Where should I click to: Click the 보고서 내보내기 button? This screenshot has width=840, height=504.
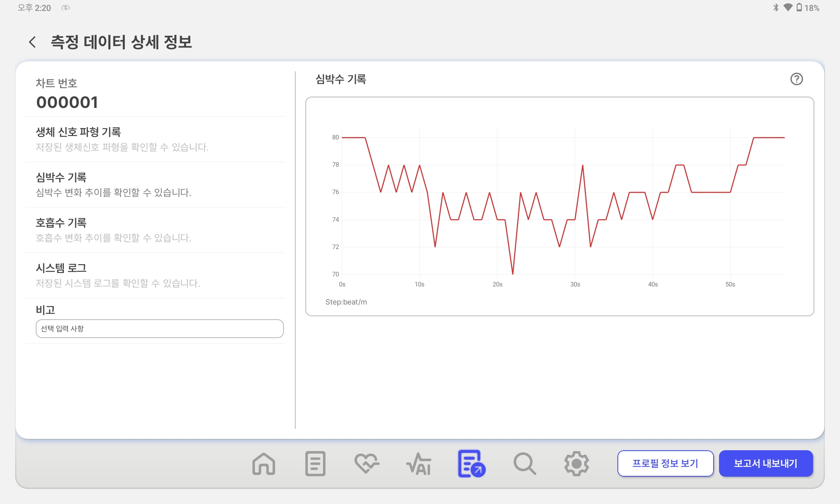click(x=766, y=463)
